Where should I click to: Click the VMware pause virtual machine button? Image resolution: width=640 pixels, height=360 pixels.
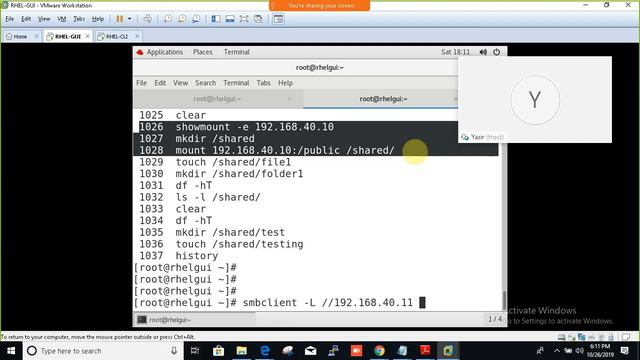coord(120,19)
